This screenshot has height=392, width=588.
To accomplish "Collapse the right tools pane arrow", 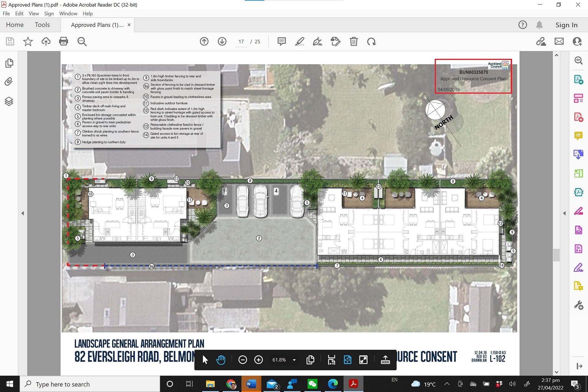I will tap(564, 213).
